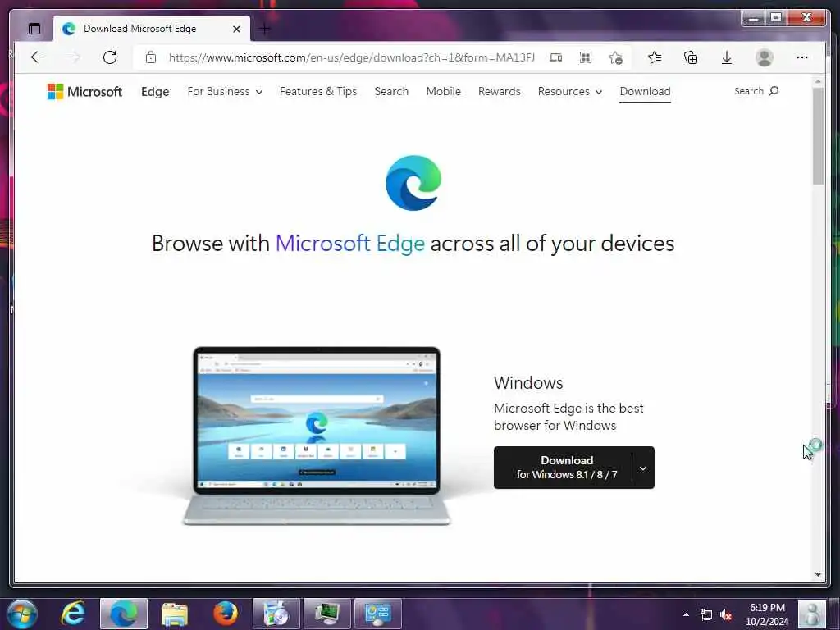Close the Download Microsoft Edge tab
The width and height of the screenshot is (840, 630).
tap(236, 29)
